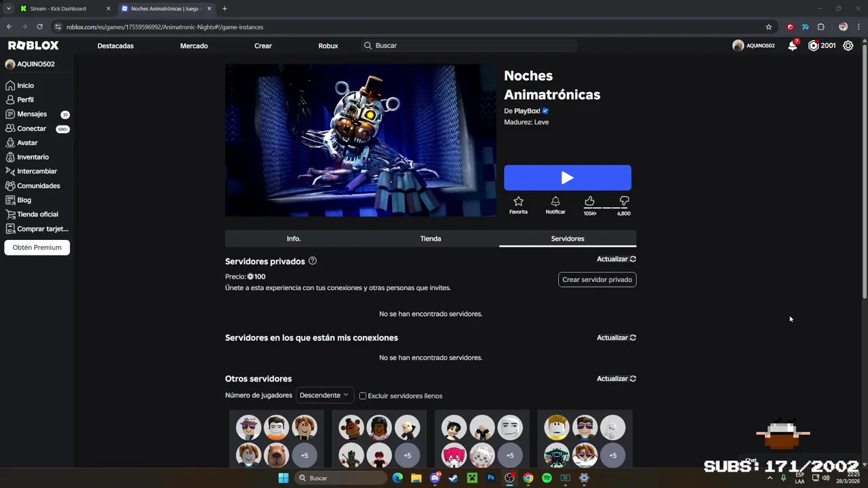Screen dimensions: 868x488
Task: Click the Notificar bell icon
Action: click(x=555, y=201)
